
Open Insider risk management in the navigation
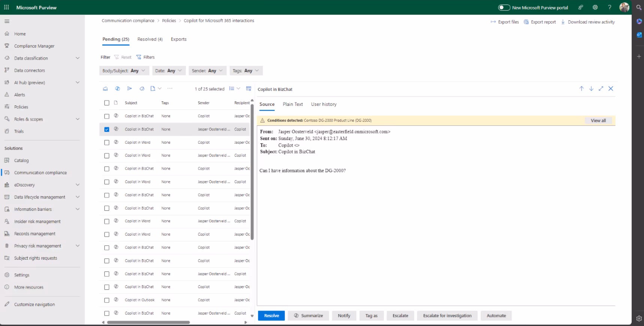coord(37,221)
